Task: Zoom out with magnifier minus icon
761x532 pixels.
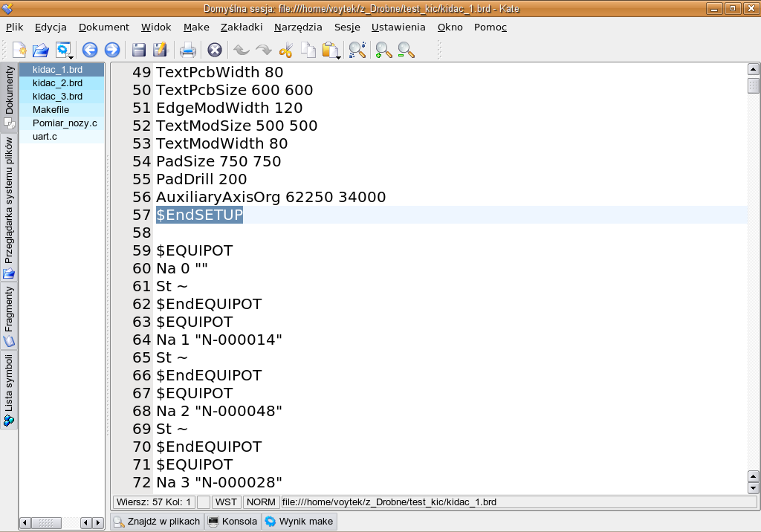Action: (x=407, y=50)
